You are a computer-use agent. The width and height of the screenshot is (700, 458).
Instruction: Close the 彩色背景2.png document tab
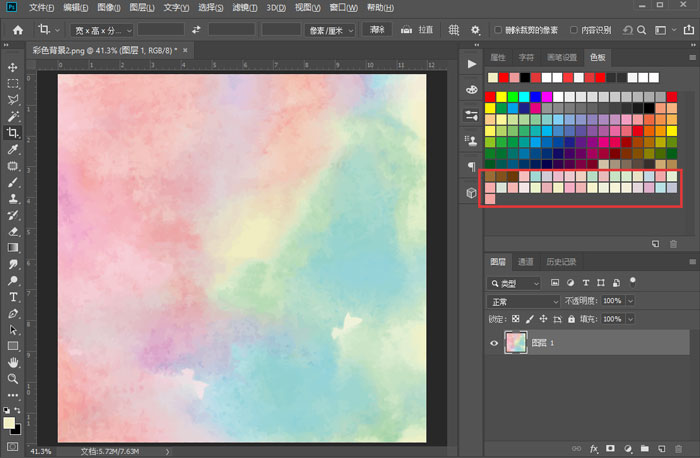click(185, 50)
